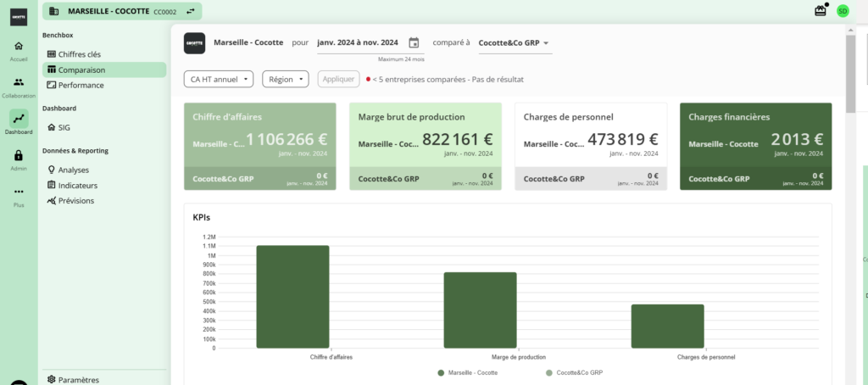Image resolution: width=868 pixels, height=385 pixels.
Task: Click the SD user avatar
Action: coord(843,11)
